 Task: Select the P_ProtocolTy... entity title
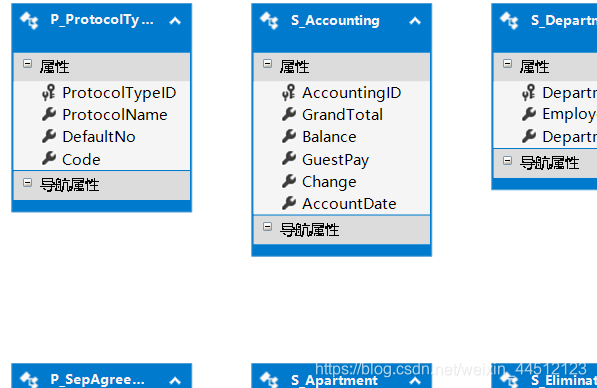pos(102,20)
